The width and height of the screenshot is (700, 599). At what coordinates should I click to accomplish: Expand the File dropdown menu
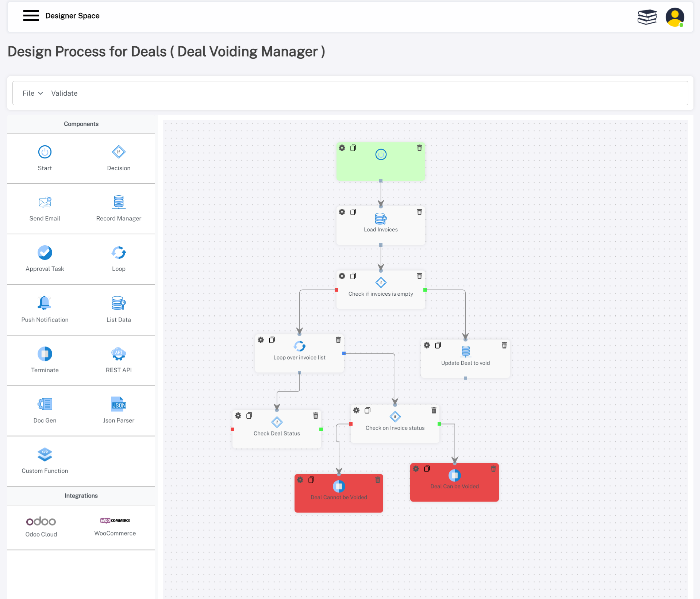coord(32,93)
